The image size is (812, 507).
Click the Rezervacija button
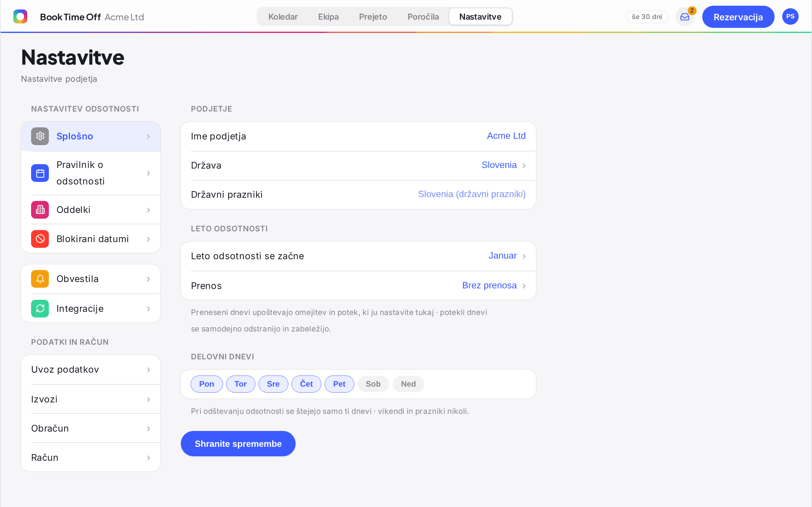[738, 17]
